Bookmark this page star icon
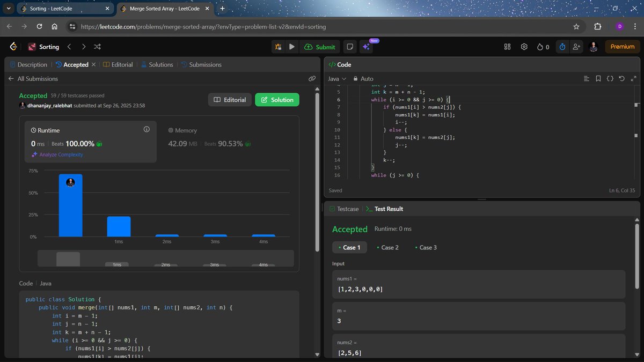 (x=576, y=26)
